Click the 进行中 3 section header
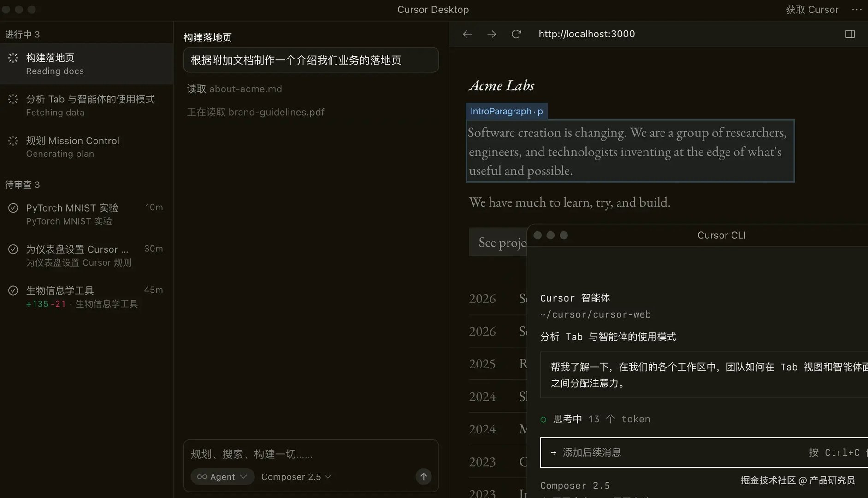 coord(23,35)
